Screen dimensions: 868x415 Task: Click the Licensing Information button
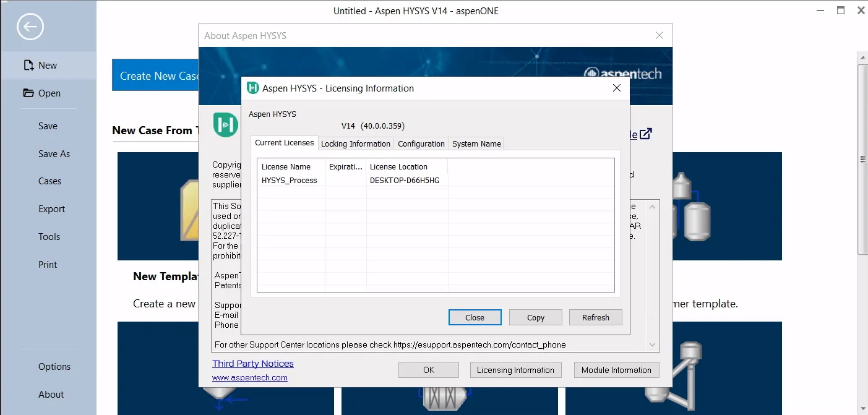515,370
